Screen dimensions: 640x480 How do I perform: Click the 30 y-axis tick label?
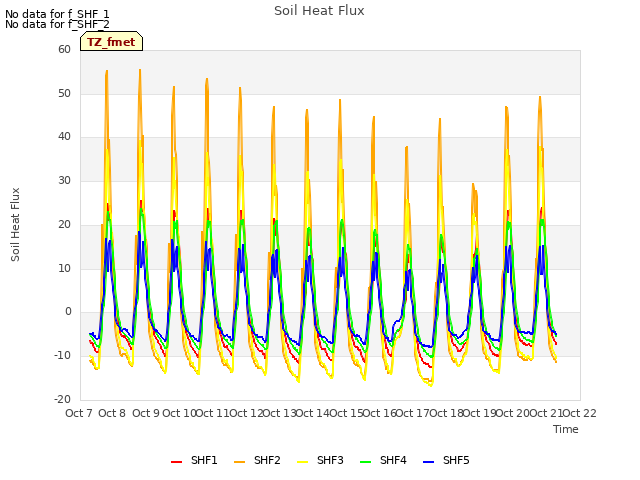click(x=64, y=180)
